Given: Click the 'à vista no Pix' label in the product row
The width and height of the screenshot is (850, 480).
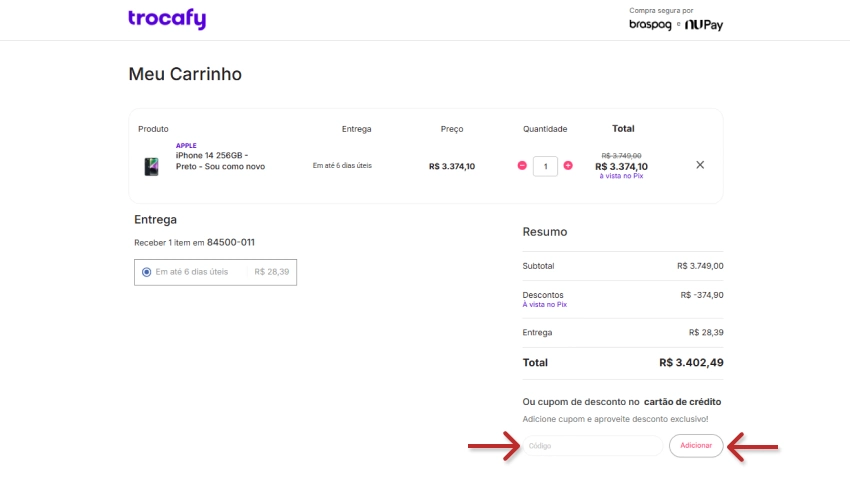Looking at the screenshot, I should tap(621, 176).
